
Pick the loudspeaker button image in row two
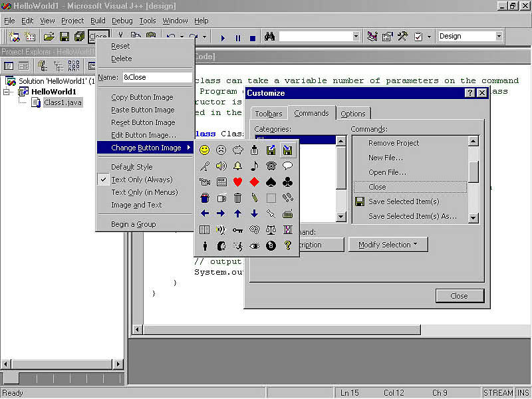(x=221, y=166)
